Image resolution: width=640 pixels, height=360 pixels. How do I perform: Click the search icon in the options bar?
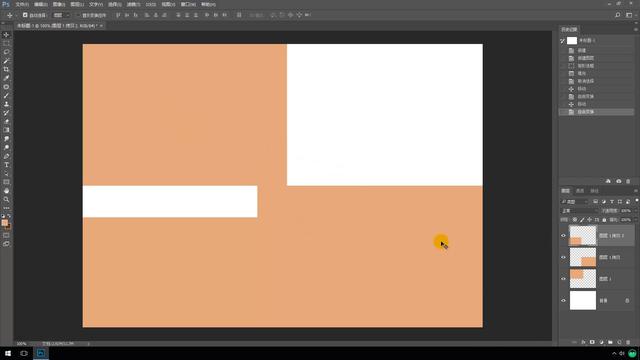pos(618,15)
